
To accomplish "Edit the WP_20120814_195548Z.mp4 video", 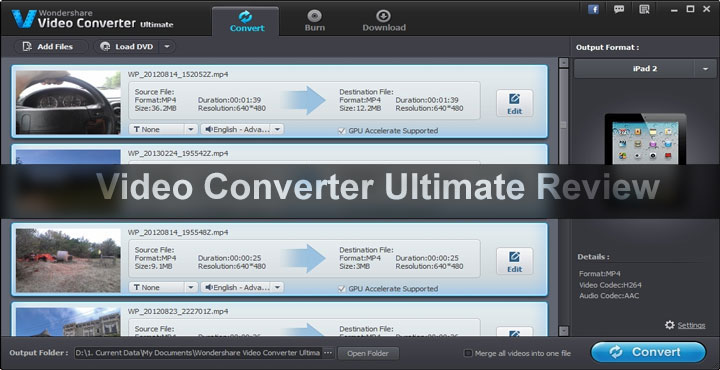I will 514,261.
